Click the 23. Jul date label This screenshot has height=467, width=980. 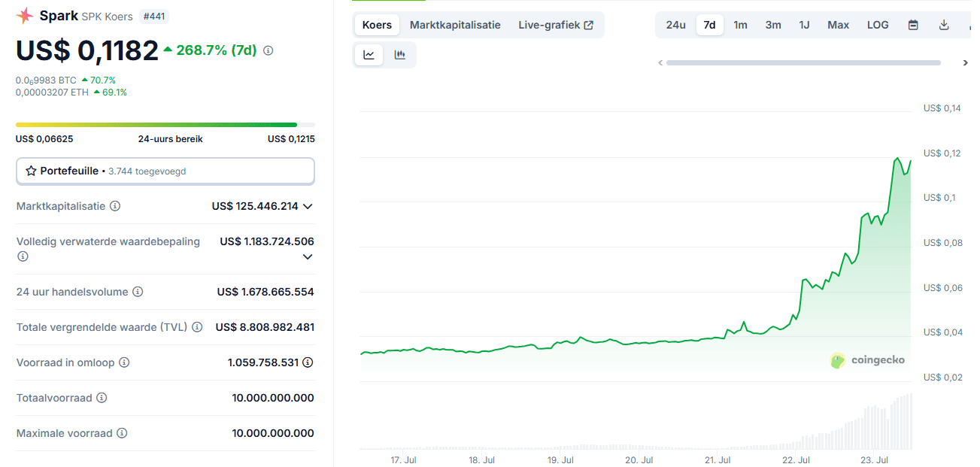(x=875, y=460)
